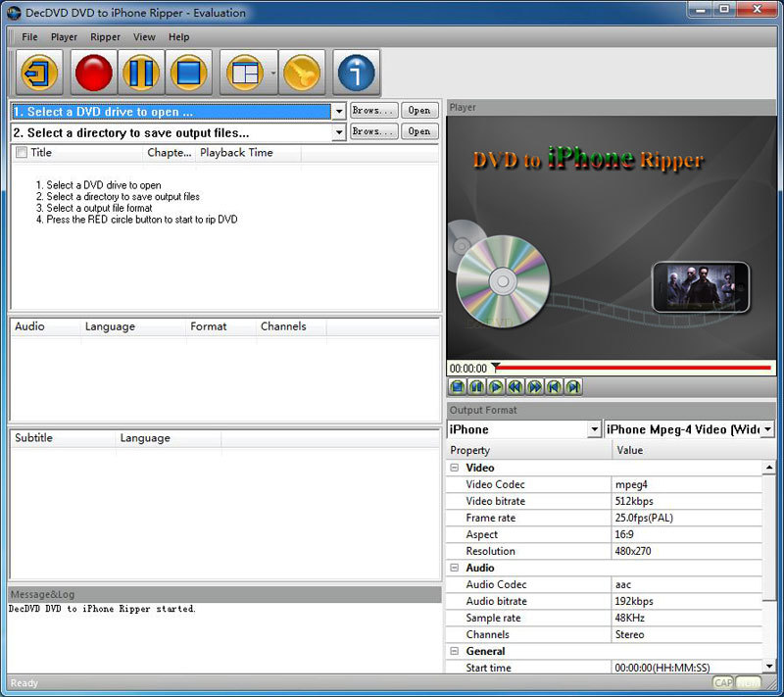The width and height of the screenshot is (784, 697).
Task: Click the Playback Time column header
Action: [x=249, y=153]
